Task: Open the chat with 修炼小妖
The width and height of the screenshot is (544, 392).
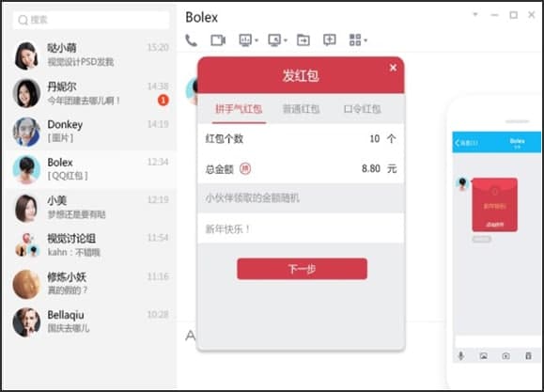Action: pyautogui.click(x=91, y=284)
